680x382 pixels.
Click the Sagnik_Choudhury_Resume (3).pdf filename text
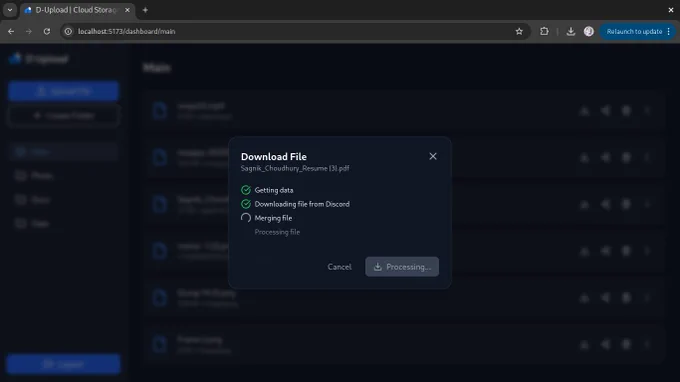295,168
